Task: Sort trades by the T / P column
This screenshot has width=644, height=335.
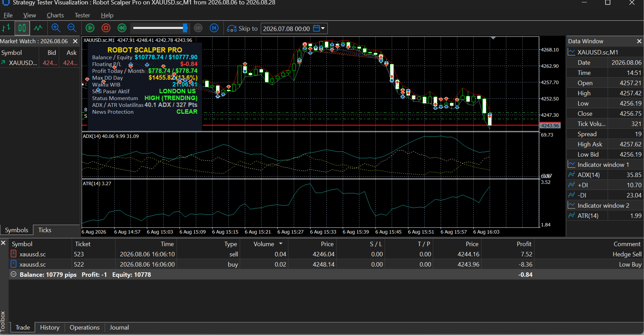Action: point(409,244)
